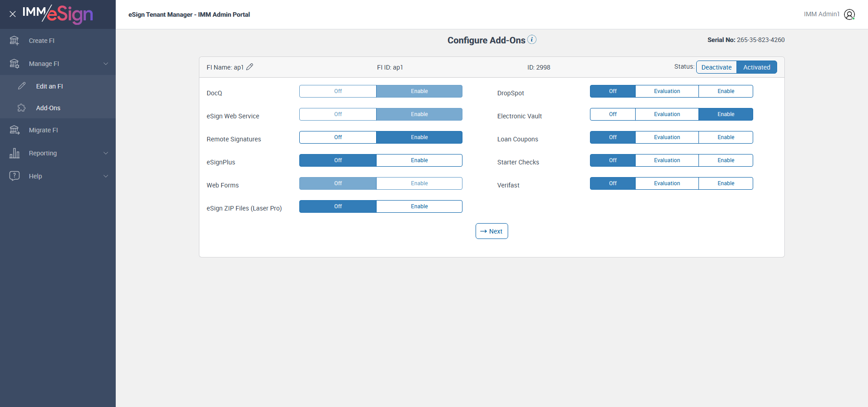Expand the Reporting menu chevron
This screenshot has height=407, width=868.
click(x=106, y=153)
